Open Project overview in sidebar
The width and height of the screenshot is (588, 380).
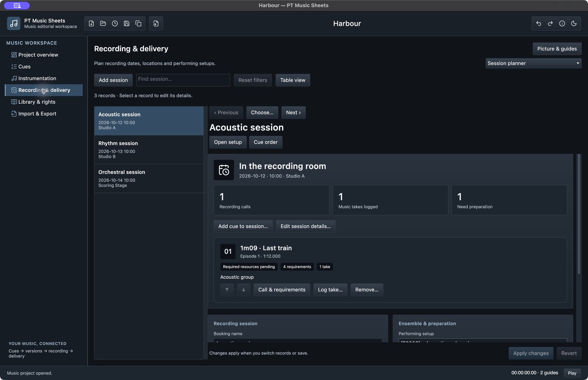pos(44,55)
